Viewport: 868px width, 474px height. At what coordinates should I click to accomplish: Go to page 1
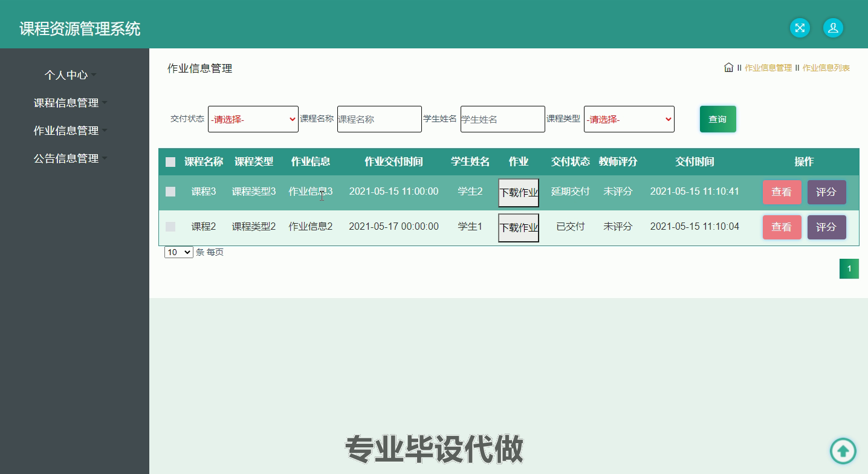[x=849, y=269]
